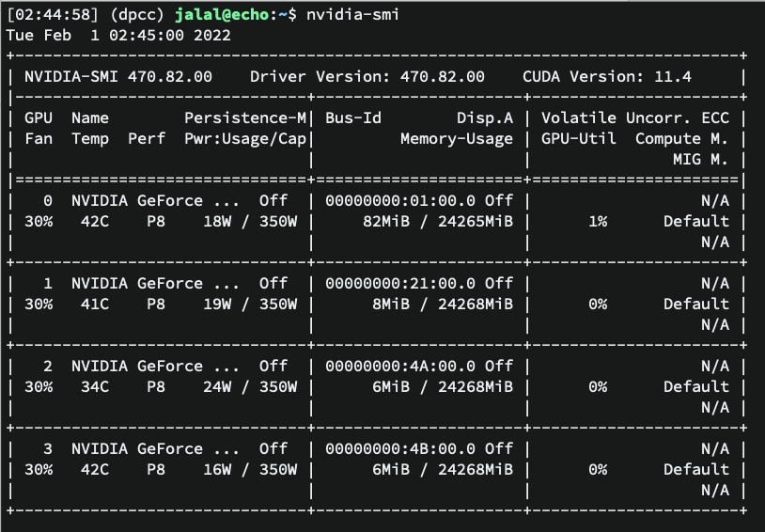
Task: Click the Persistence-M column header
Action: [245, 117]
